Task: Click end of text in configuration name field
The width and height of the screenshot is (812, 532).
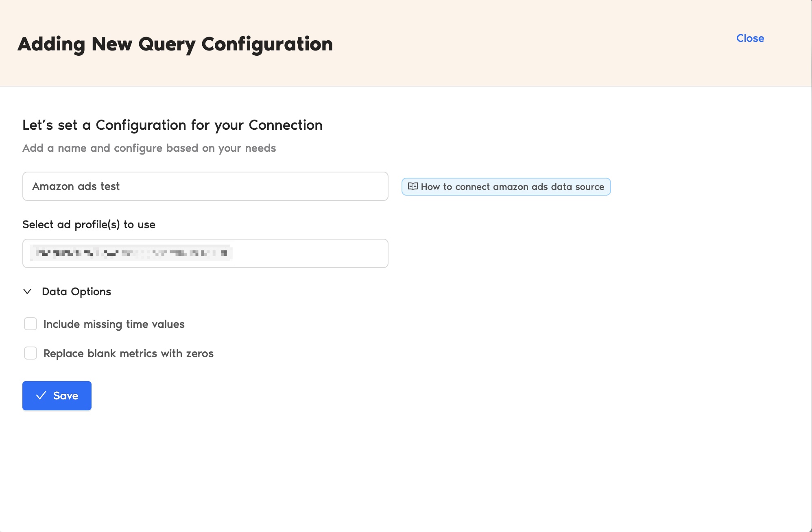Action: coord(120,186)
